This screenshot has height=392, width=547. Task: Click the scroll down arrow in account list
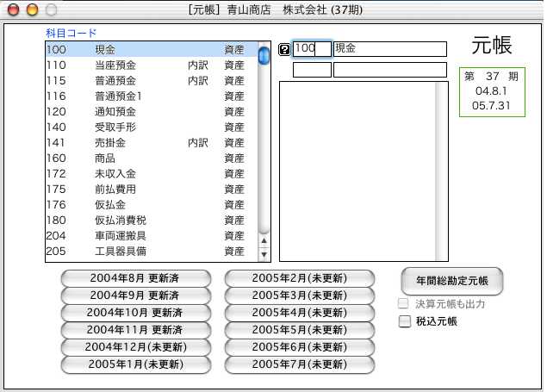[x=264, y=253]
